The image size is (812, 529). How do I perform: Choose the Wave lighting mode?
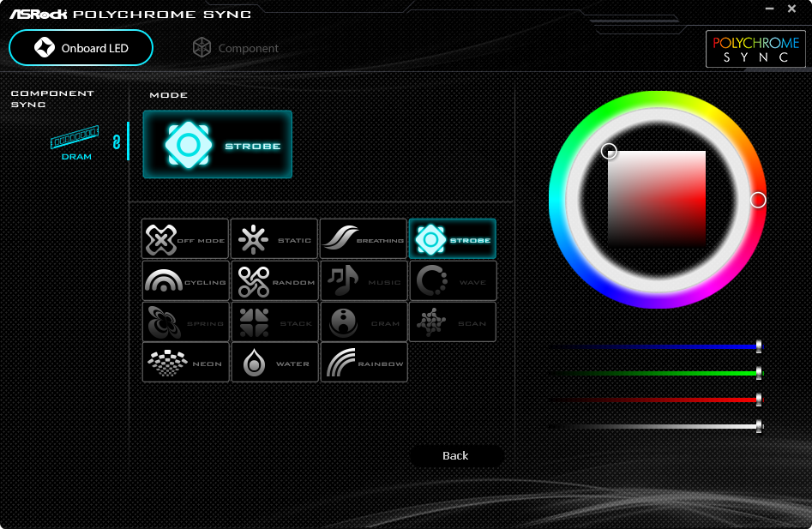[x=453, y=280]
